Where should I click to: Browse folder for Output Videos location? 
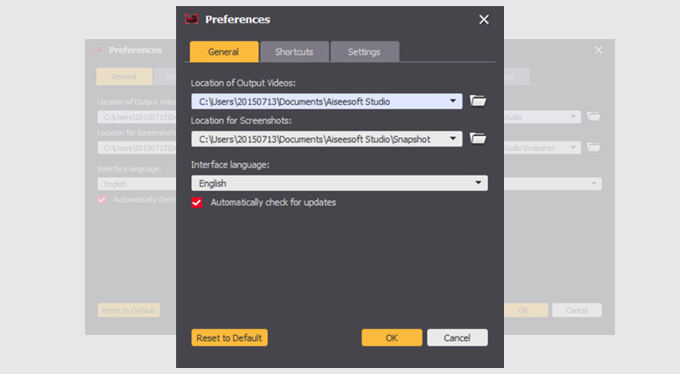pos(478,101)
